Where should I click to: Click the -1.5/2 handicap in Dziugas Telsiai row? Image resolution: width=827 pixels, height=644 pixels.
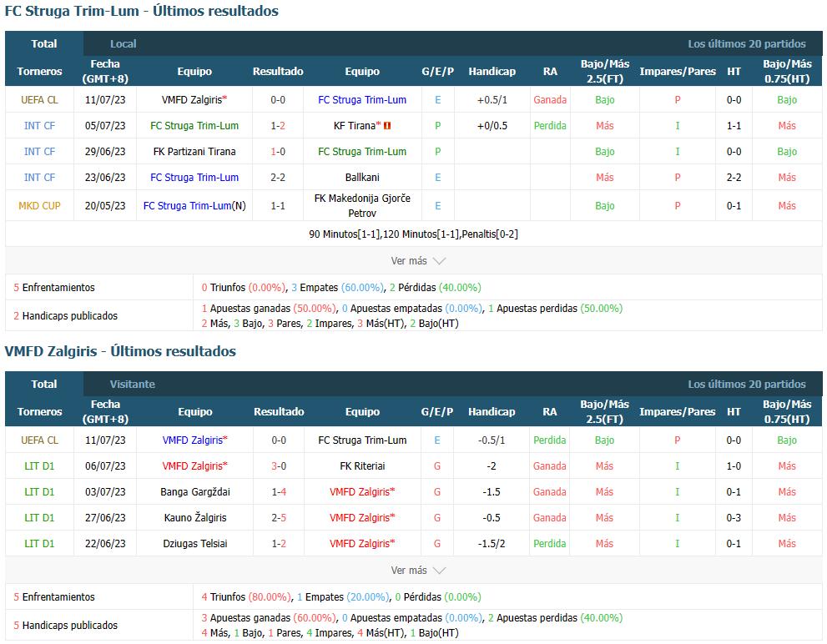coord(492,543)
